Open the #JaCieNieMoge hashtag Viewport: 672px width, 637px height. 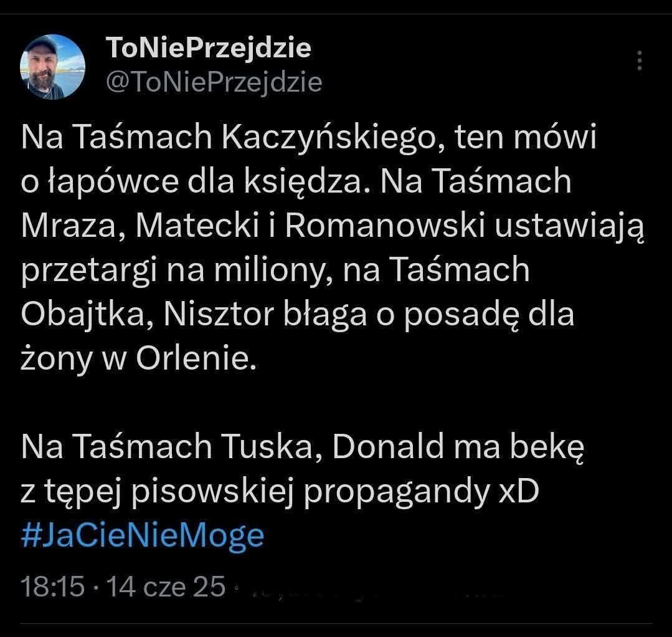tap(143, 536)
